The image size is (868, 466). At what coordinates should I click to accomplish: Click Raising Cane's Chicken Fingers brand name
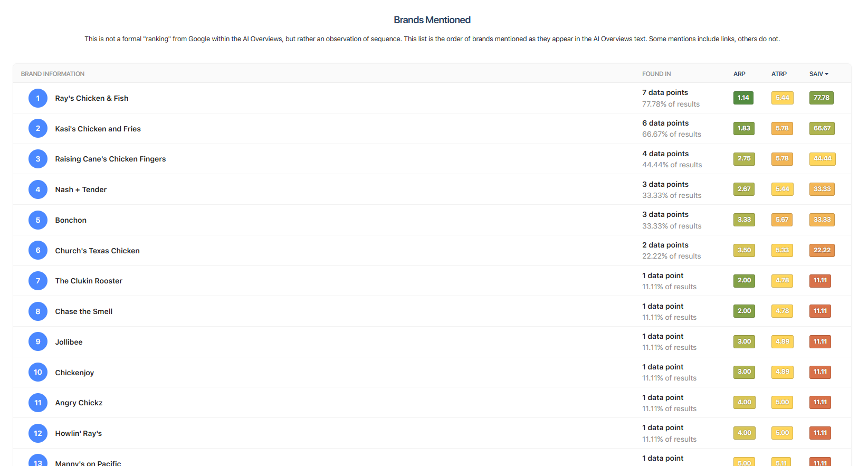(110, 159)
